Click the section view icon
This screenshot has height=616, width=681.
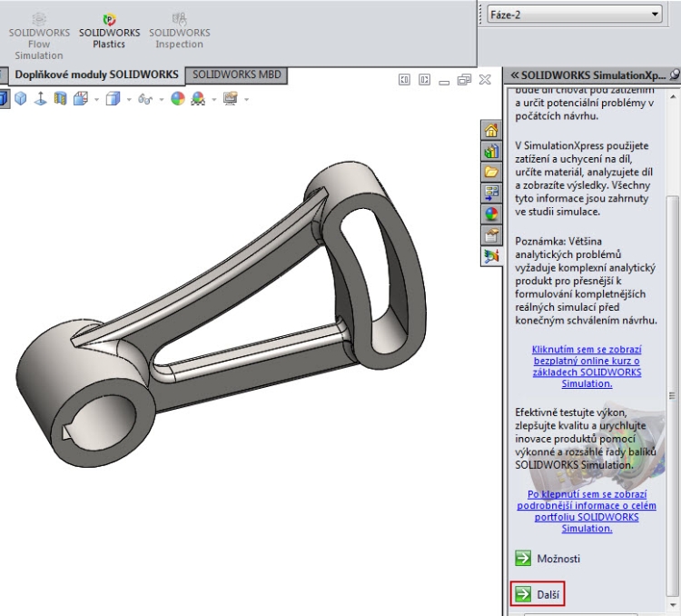(81, 99)
